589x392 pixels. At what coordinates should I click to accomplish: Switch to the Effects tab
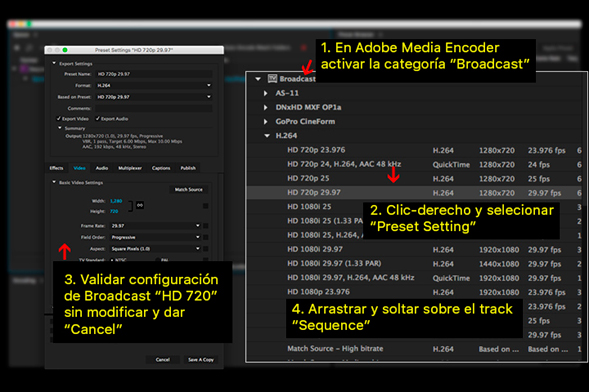click(x=56, y=168)
